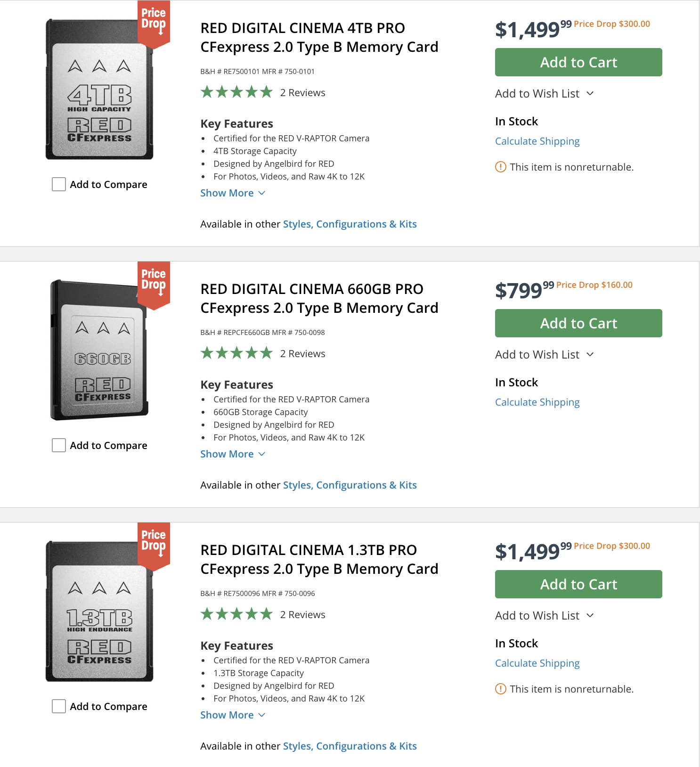This screenshot has height=767, width=700.
Task: Check Add to Compare for the 1.3TB card
Action: (x=59, y=706)
